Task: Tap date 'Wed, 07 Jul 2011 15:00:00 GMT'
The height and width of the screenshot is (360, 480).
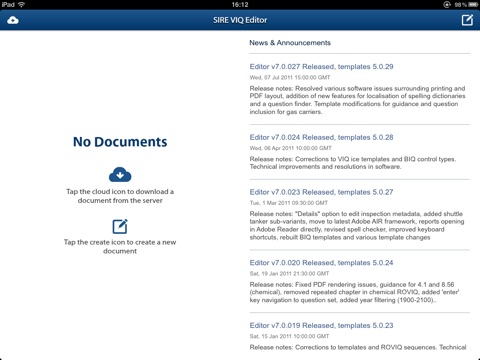Action: [x=290, y=77]
